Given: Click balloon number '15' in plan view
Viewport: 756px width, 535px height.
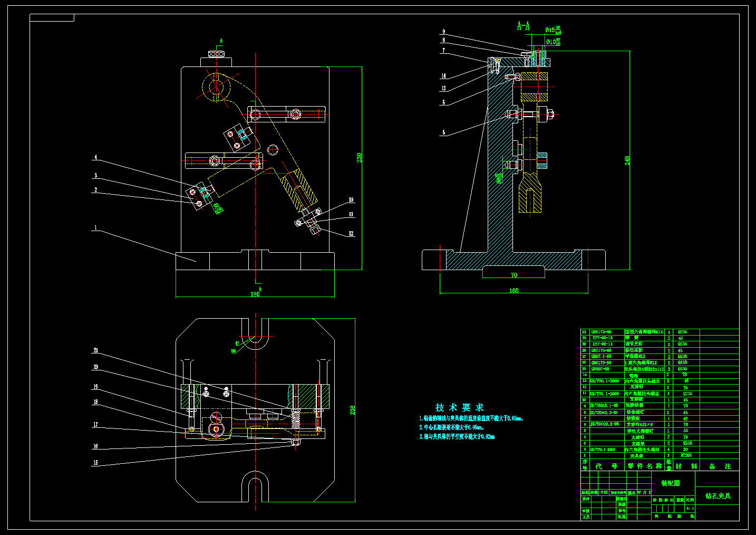Looking at the screenshot, I should (95, 463).
